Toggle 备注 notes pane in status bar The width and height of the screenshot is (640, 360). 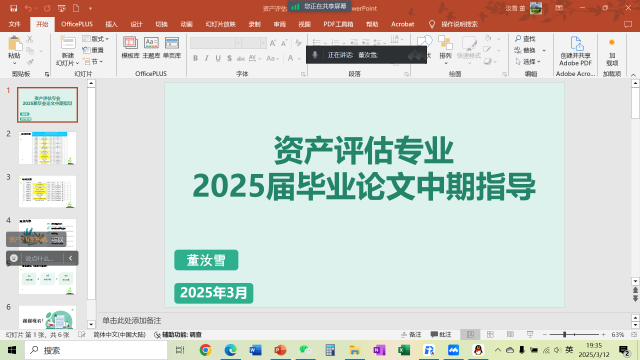(x=411, y=335)
